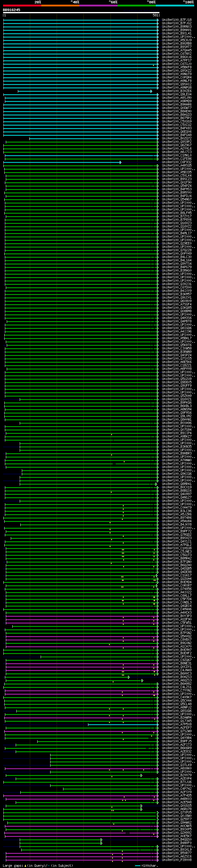Open hit UniRef100_B7PSN2
The height and width of the screenshot is (868, 197).
coord(176,633)
